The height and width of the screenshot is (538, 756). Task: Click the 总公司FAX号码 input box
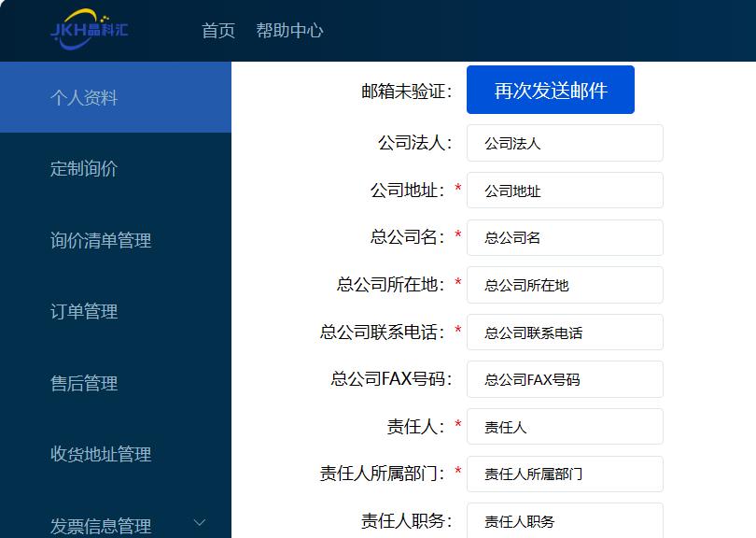[565, 380]
